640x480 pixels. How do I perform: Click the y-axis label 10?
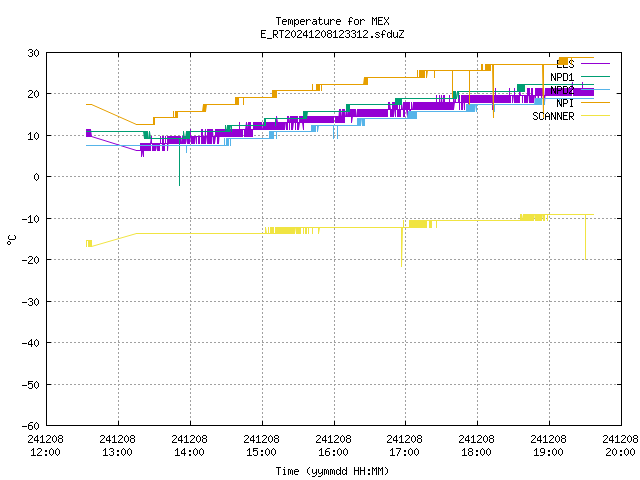33,136
